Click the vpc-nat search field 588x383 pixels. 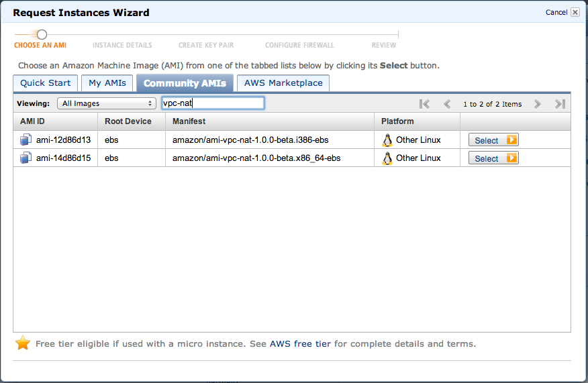coord(213,103)
